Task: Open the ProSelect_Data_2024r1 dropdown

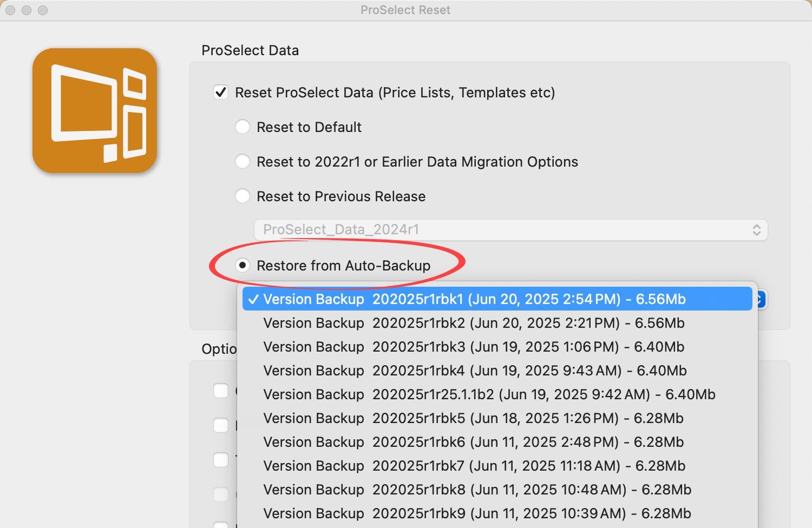Action: tap(510, 230)
